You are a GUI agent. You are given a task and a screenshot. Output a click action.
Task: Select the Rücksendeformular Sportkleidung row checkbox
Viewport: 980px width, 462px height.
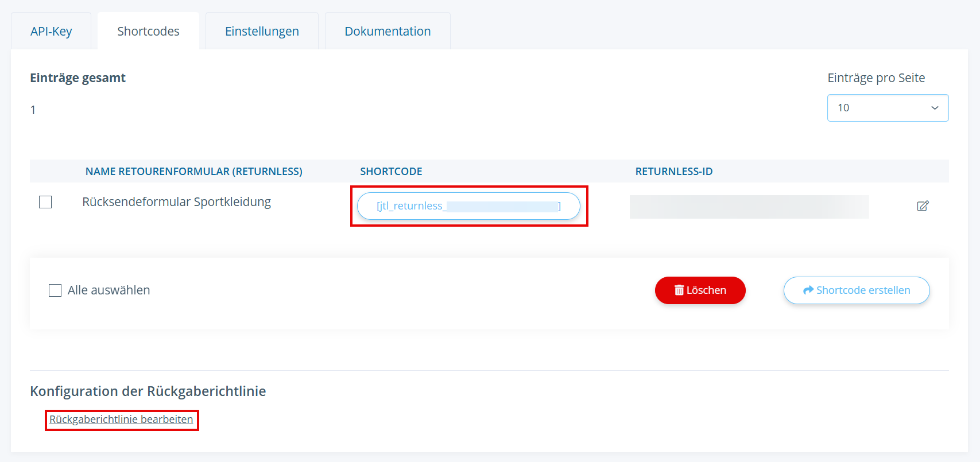45,202
